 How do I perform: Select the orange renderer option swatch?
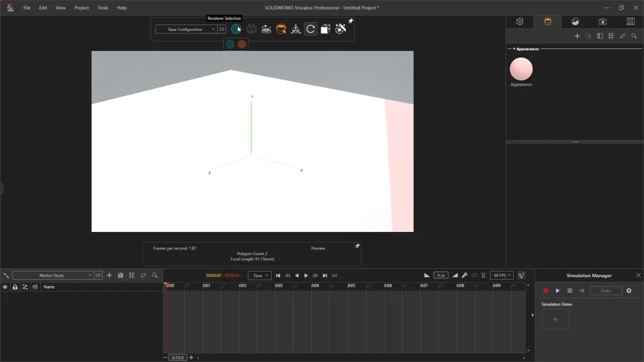242,44
